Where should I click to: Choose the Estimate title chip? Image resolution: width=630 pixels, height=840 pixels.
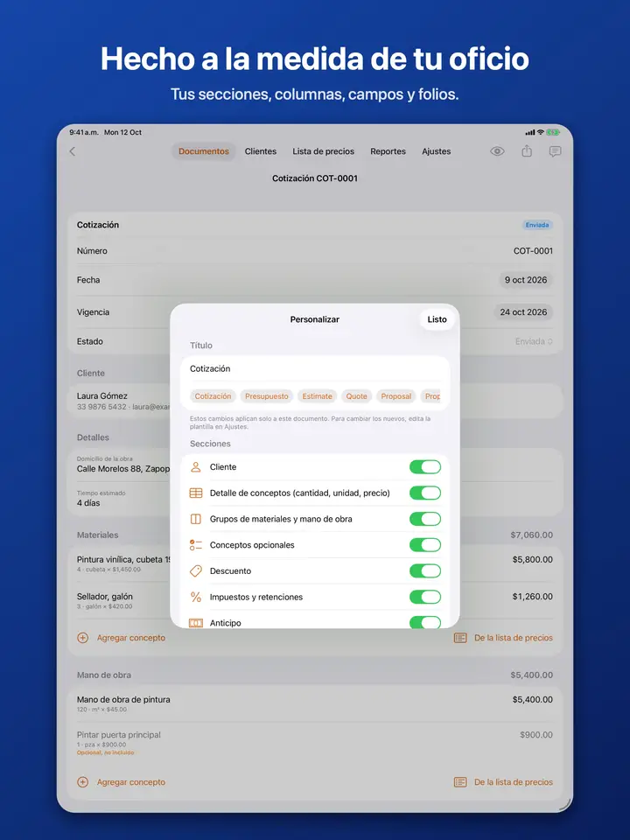[x=317, y=396]
